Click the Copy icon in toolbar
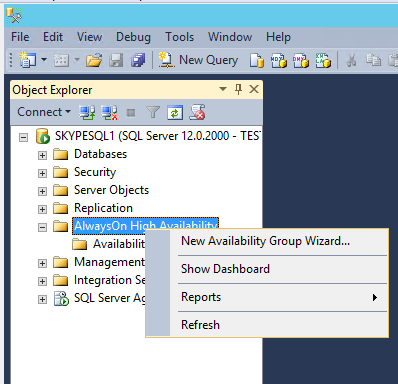398x384 pixels. [373, 60]
